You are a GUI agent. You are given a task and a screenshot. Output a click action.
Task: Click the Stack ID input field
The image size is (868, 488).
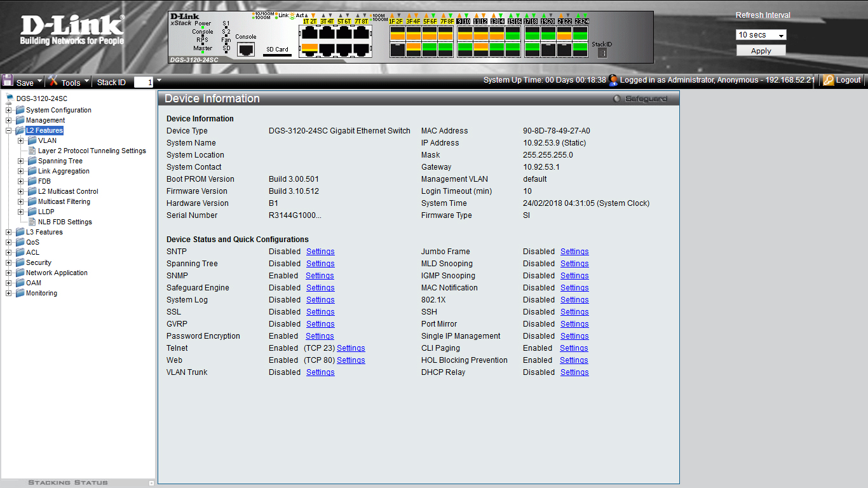[x=143, y=82]
